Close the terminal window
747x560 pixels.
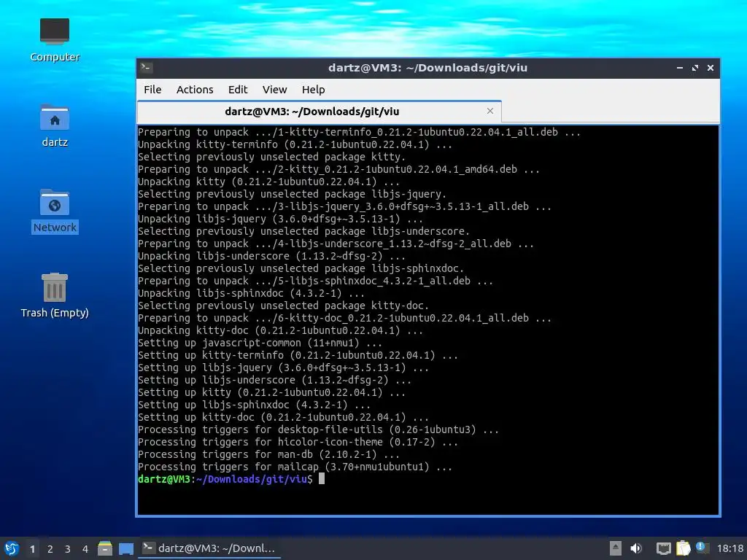[711, 68]
